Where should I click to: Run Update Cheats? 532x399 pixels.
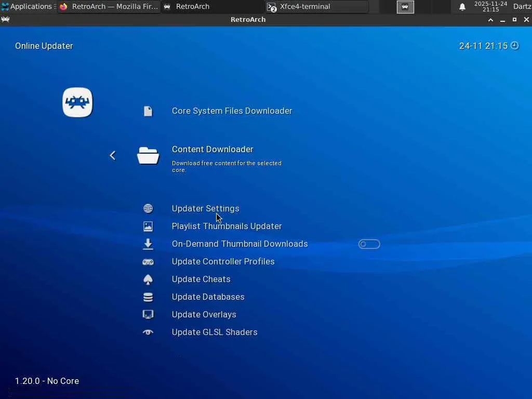201,279
